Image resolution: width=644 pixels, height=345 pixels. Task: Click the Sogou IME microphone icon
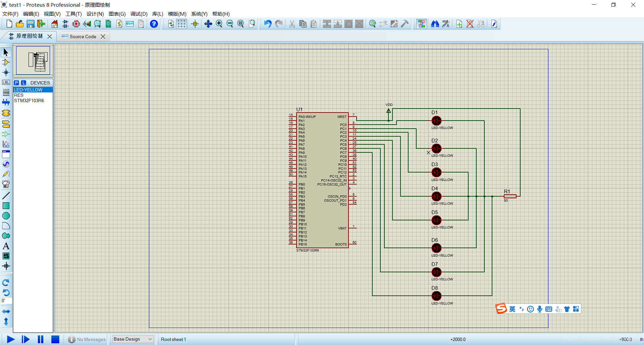pyautogui.click(x=539, y=309)
